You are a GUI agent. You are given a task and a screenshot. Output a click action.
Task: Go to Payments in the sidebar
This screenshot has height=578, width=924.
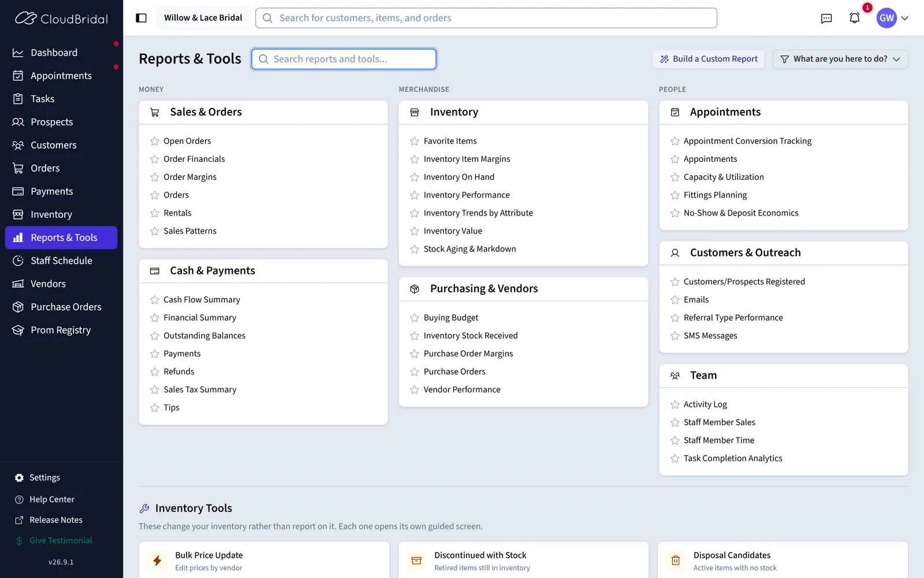(61, 191)
